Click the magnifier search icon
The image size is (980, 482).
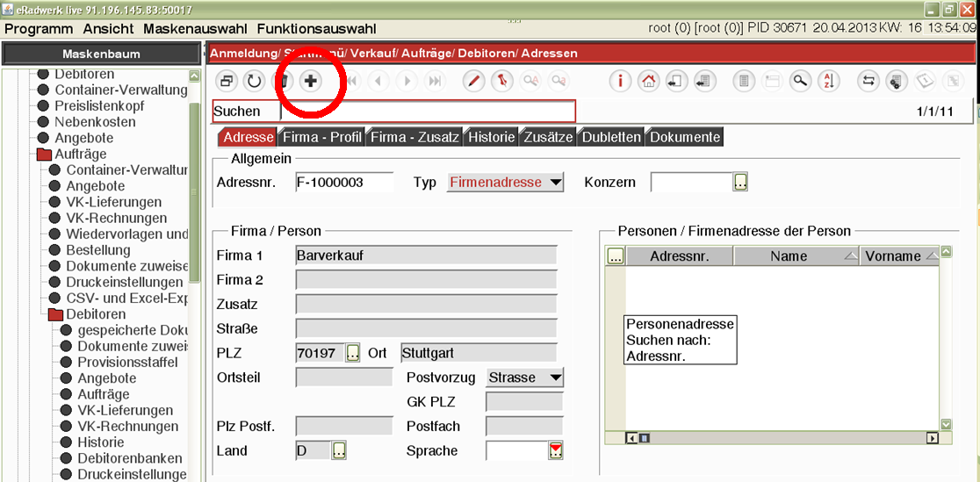coord(799,81)
